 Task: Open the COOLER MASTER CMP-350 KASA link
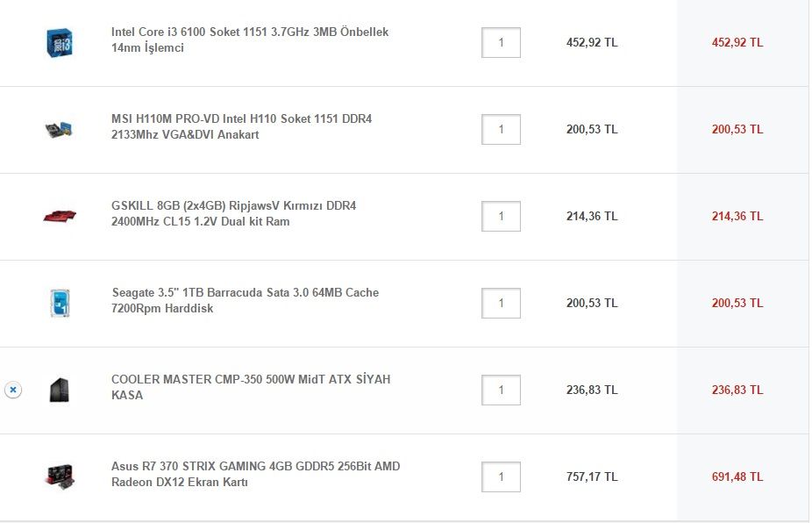pos(251,387)
